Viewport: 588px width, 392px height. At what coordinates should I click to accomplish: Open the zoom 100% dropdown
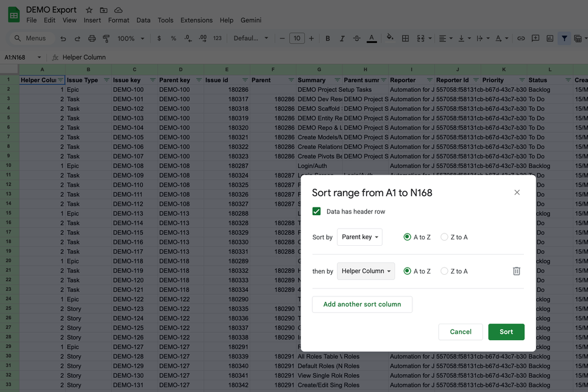click(130, 38)
